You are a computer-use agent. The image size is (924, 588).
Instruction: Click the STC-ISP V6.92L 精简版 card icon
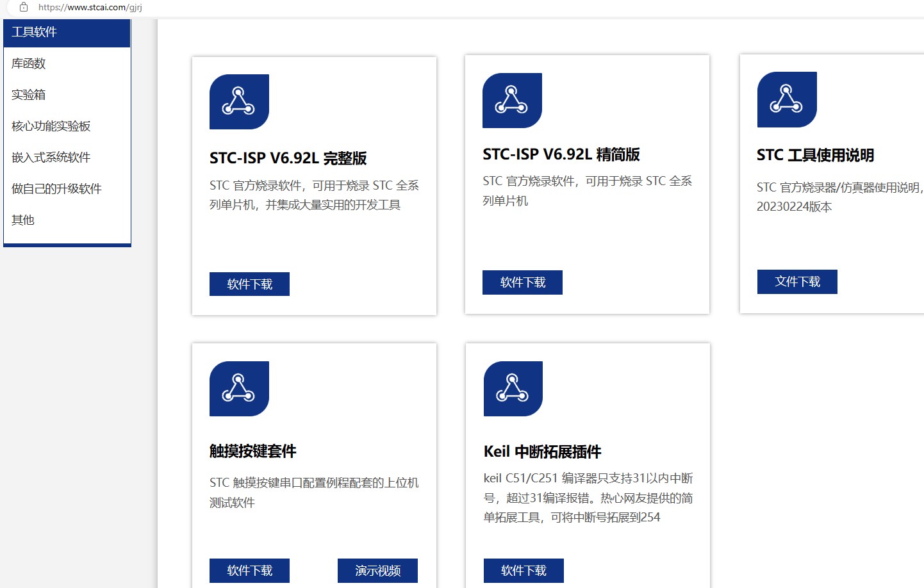[x=512, y=101]
